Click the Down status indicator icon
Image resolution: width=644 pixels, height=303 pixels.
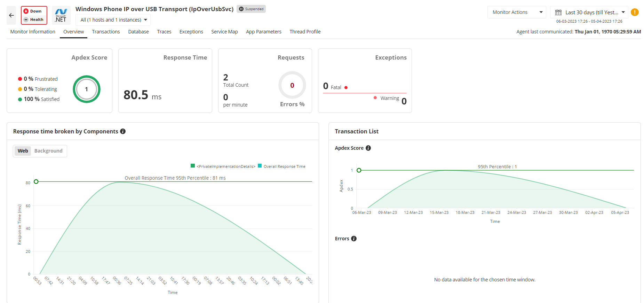pos(26,11)
